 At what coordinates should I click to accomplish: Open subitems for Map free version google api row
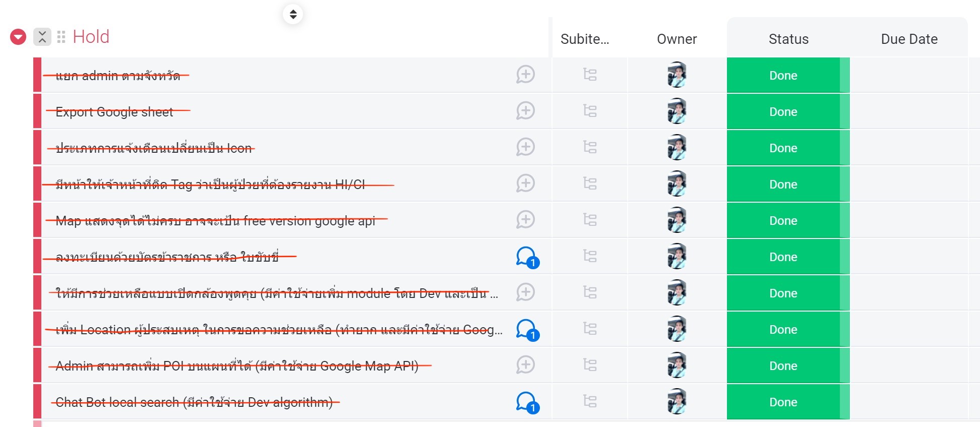click(590, 220)
